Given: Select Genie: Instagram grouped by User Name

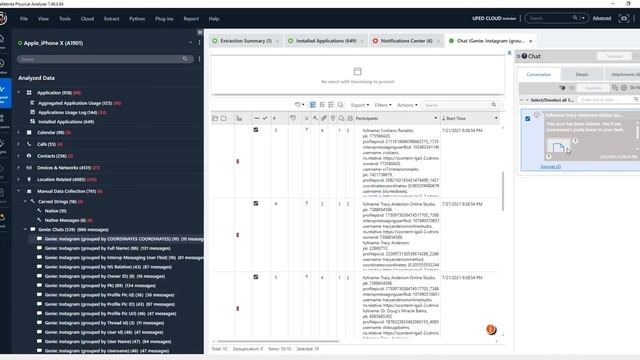Looking at the screenshot, I should [x=108, y=342].
